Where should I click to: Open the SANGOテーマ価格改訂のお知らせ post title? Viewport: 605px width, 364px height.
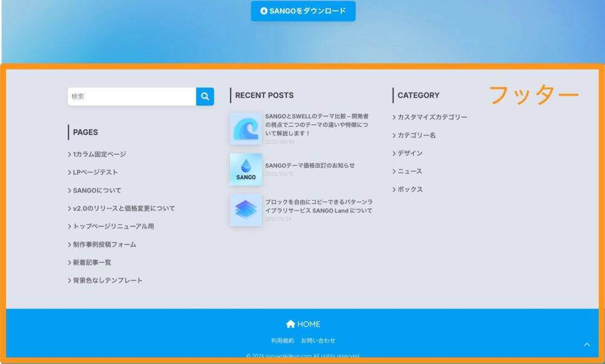point(310,165)
